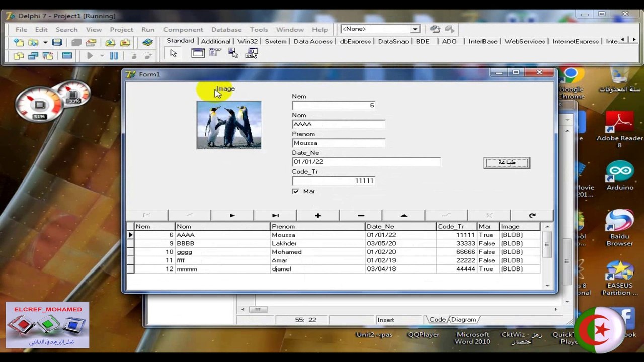Click the penguins image thumbnail

click(229, 125)
